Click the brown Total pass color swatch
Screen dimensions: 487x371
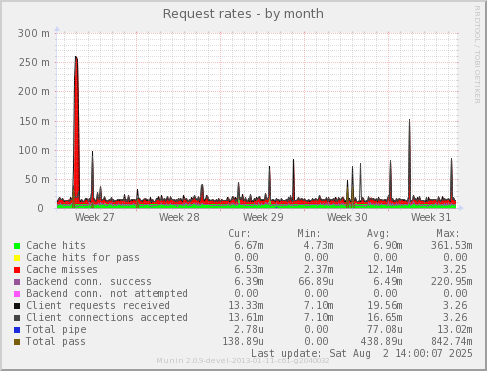(17, 342)
